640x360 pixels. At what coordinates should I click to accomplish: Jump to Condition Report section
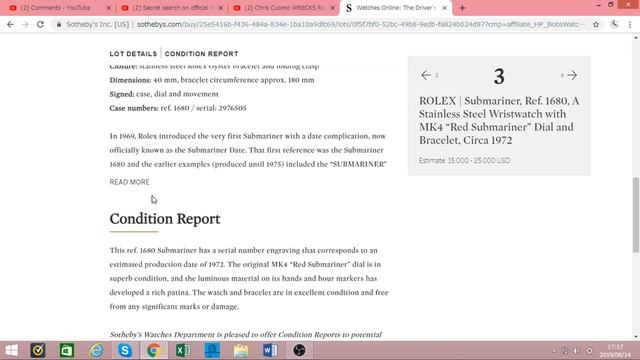[202, 54]
